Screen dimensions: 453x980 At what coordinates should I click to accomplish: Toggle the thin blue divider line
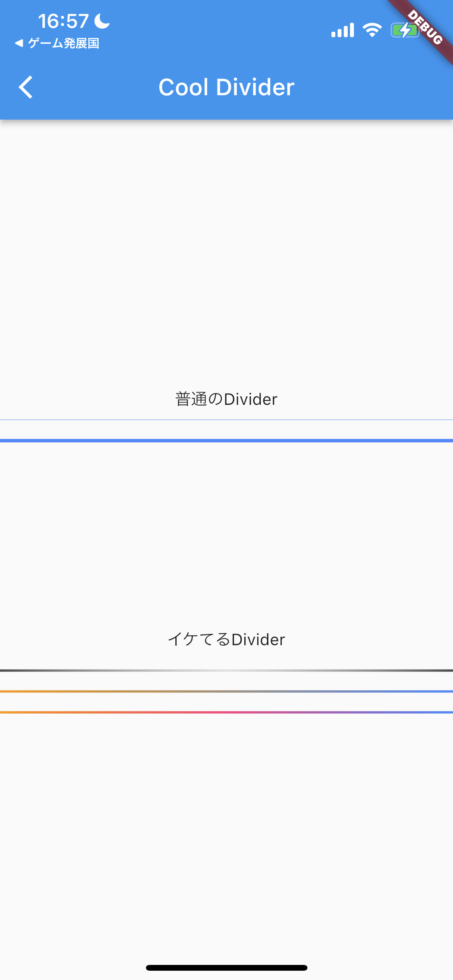tap(226, 419)
